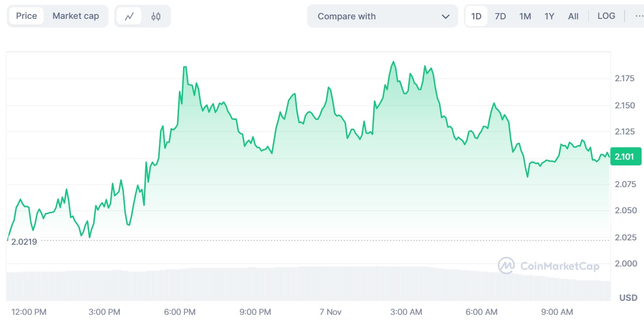Image resolution: width=644 pixels, height=325 pixels.
Task: Select the 1D time range tab
Action: (x=476, y=16)
